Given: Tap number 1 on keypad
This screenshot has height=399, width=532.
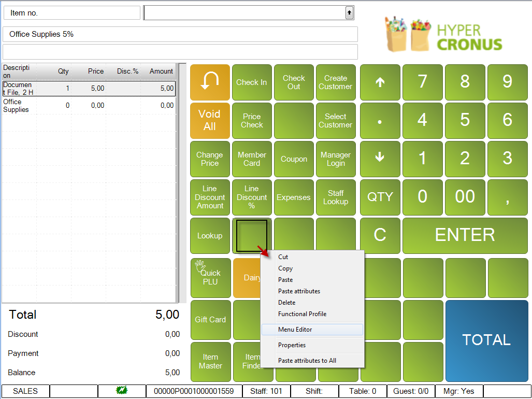Looking at the screenshot, I should tap(423, 159).
